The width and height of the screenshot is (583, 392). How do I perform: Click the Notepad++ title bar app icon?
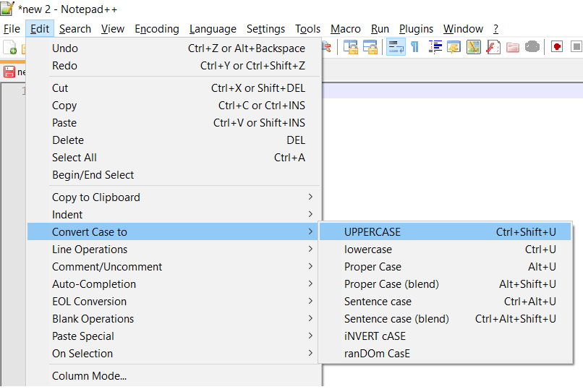(7, 9)
